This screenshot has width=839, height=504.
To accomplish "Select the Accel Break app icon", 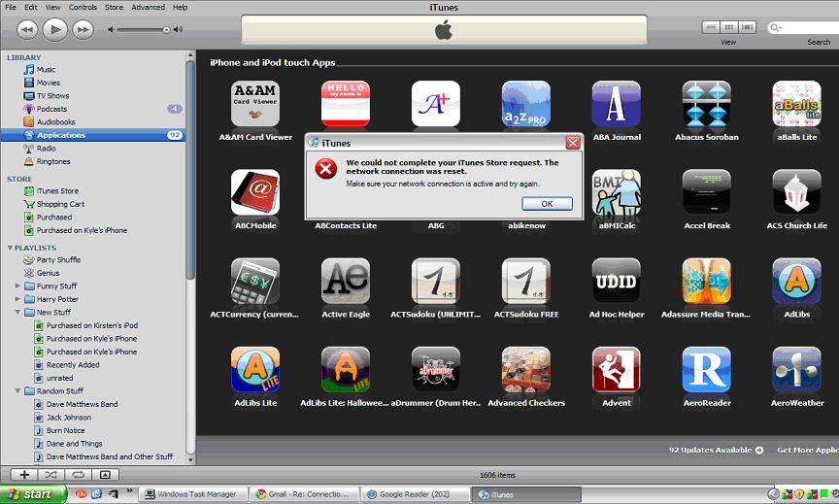I will (707, 192).
